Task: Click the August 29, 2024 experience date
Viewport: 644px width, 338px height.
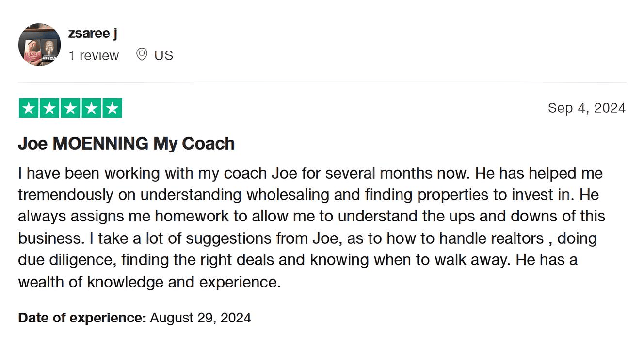Action: point(200,318)
